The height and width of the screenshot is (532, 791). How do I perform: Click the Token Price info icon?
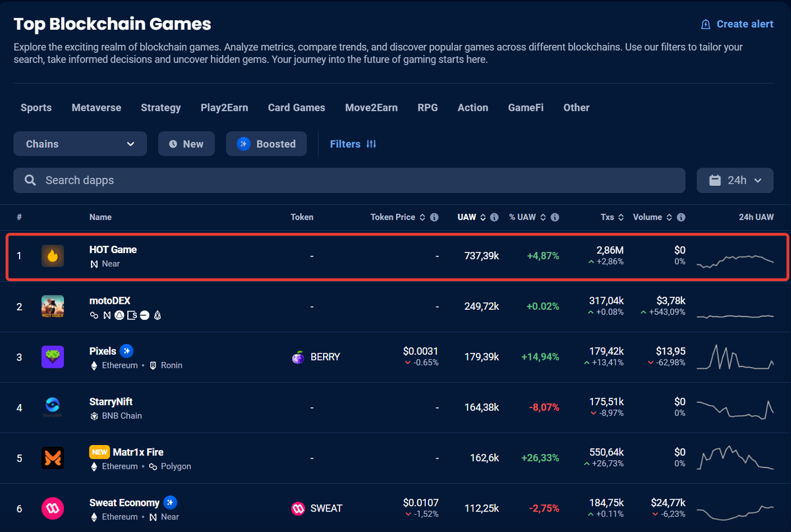coord(434,217)
